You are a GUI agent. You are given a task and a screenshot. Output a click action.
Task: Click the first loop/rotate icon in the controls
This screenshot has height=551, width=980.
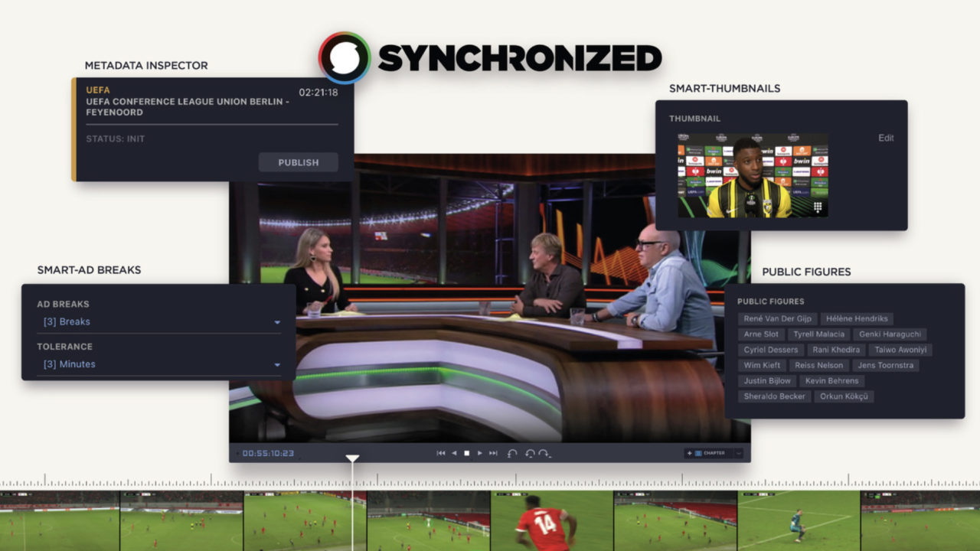[512, 453]
